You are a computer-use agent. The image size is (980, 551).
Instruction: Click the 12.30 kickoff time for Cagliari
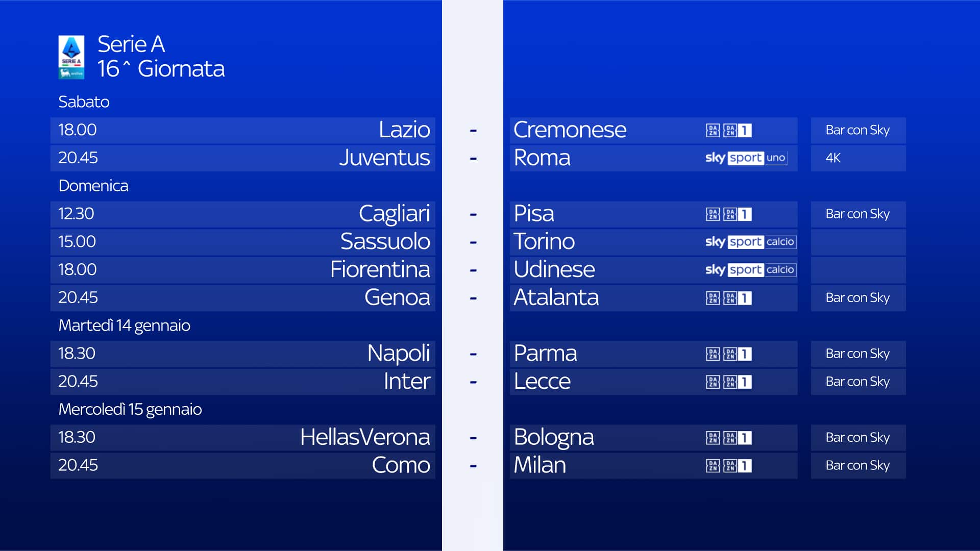(x=76, y=214)
